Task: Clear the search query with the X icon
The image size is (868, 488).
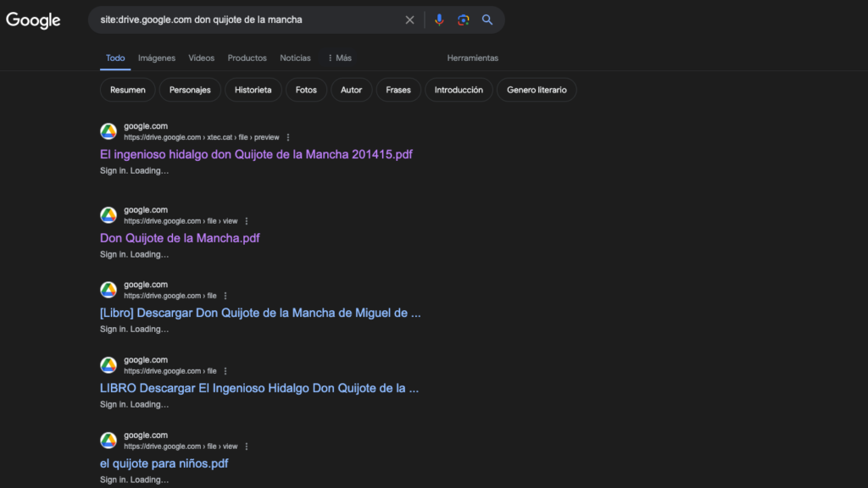Action: (409, 20)
